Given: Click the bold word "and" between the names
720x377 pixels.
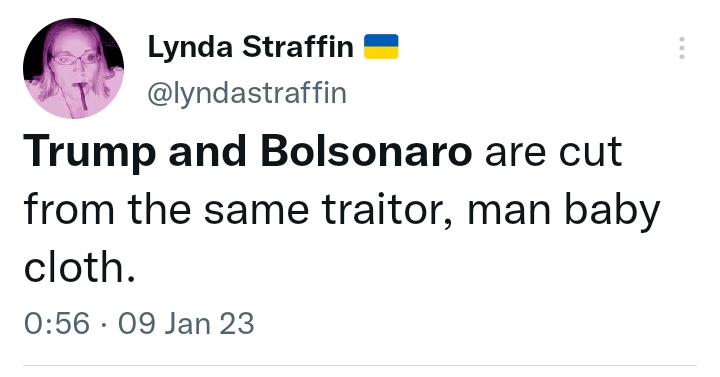Looking at the screenshot, I should tap(208, 152).
